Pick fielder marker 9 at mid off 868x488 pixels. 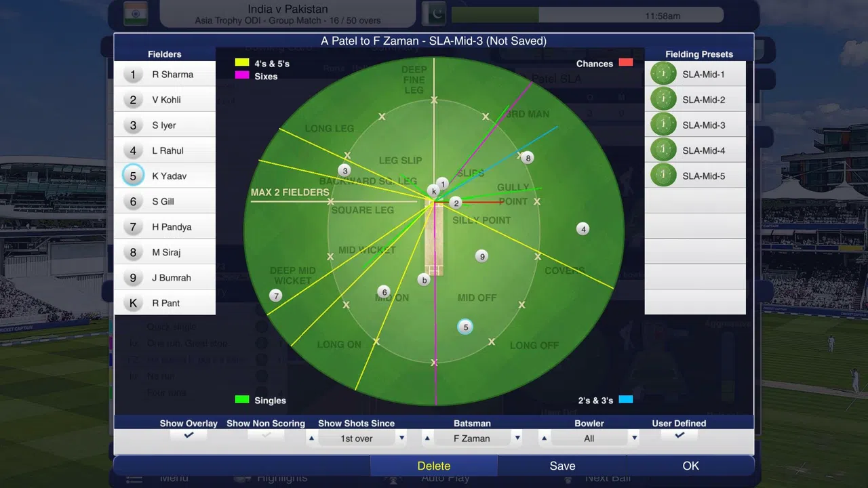pyautogui.click(x=481, y=256)
